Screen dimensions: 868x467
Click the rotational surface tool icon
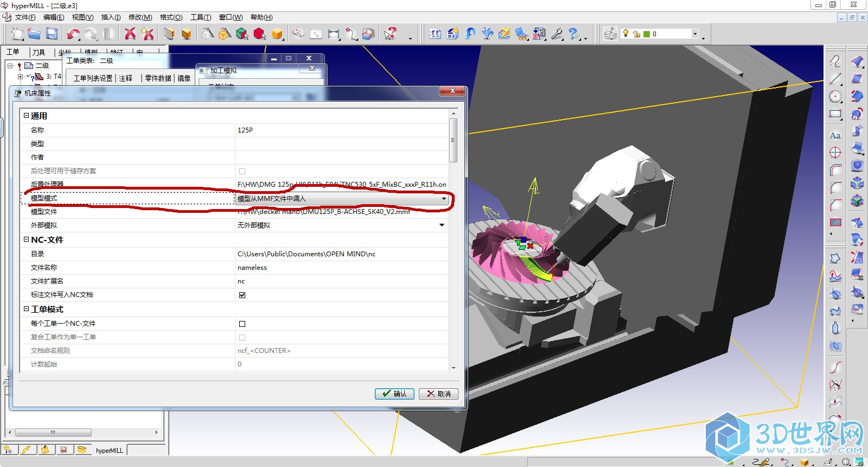pos(857,115)
